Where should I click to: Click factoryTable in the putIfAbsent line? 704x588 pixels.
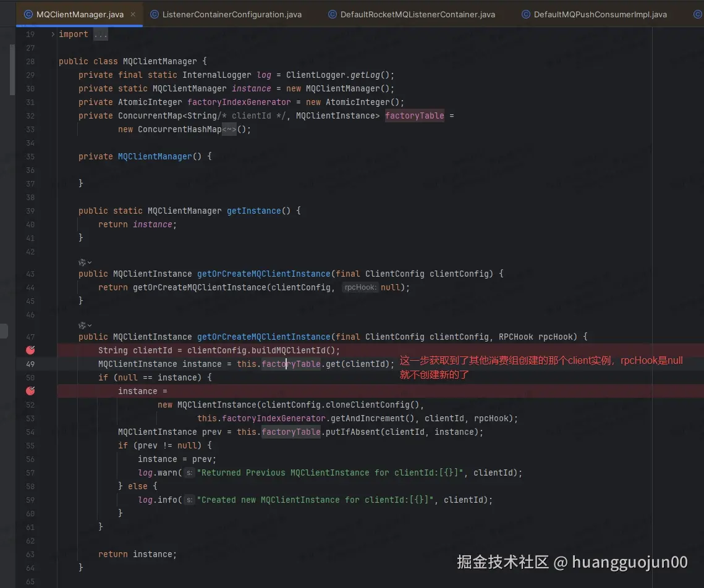pos(291,432)
